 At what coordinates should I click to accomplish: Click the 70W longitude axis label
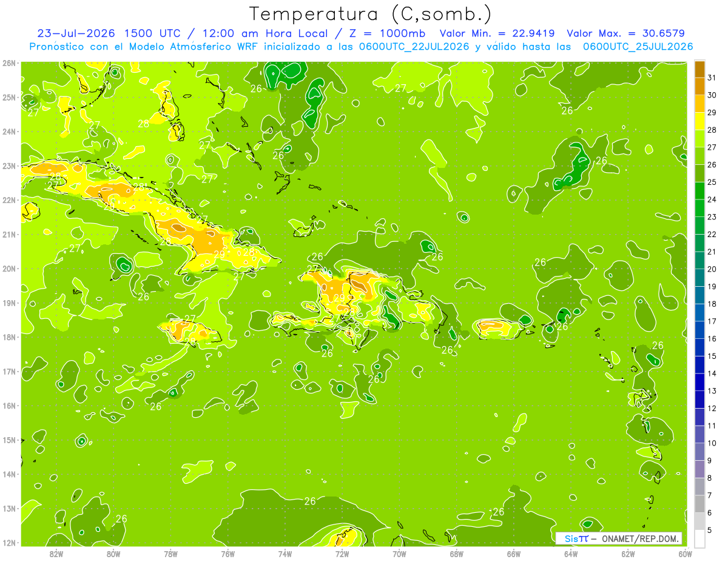tap(399, 554)
